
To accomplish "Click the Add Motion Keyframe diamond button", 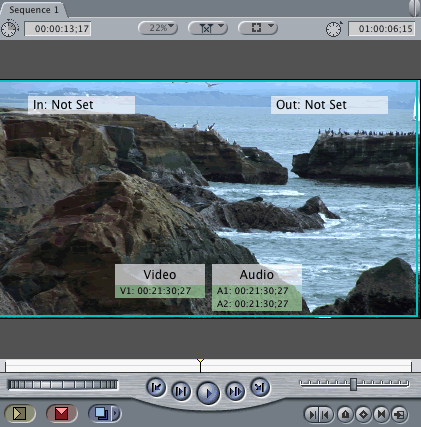I will click(x=363, y=415).
